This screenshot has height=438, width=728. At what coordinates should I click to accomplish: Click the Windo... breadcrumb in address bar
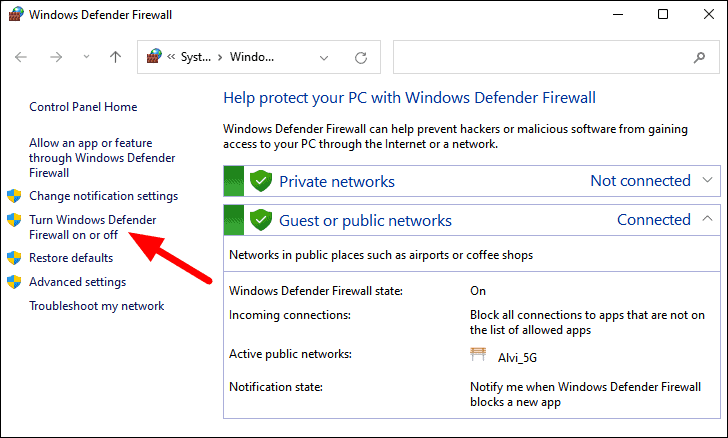pyautogui.click(x=252, y=57)
